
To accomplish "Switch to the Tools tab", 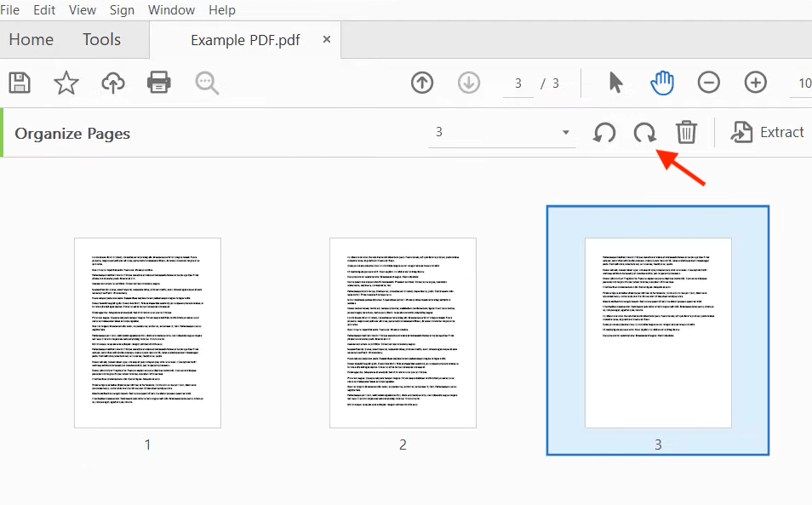I will tap(100, 39).
